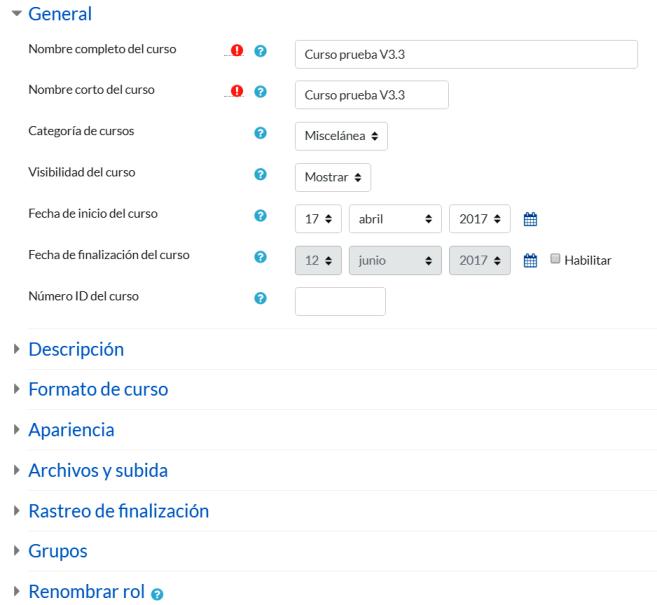This screenshot has height=605, width=657.
Task: Click the Habilitar label text
Action: (587, 260)
